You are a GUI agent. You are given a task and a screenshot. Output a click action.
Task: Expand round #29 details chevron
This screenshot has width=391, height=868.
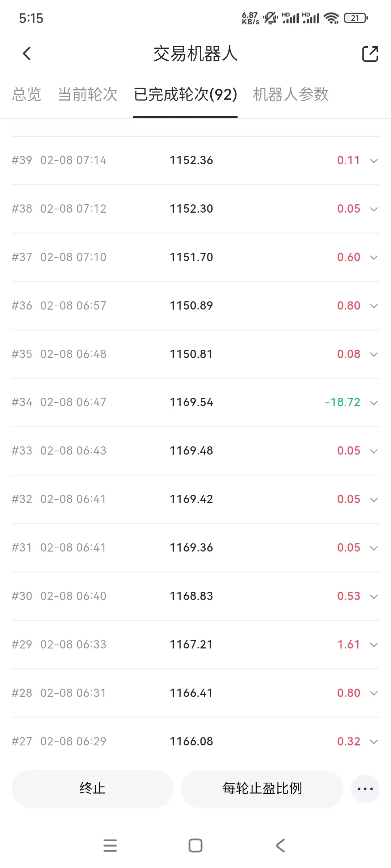pyautogui.click(x=374, y=644)
